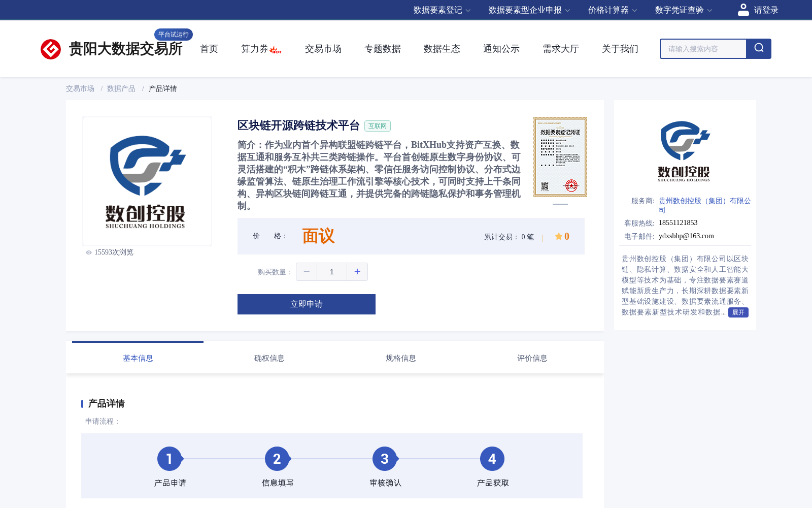This screenshot has height=508, width=812.
Task: Click the search magnifier button
Action: [x=759, y=49]
